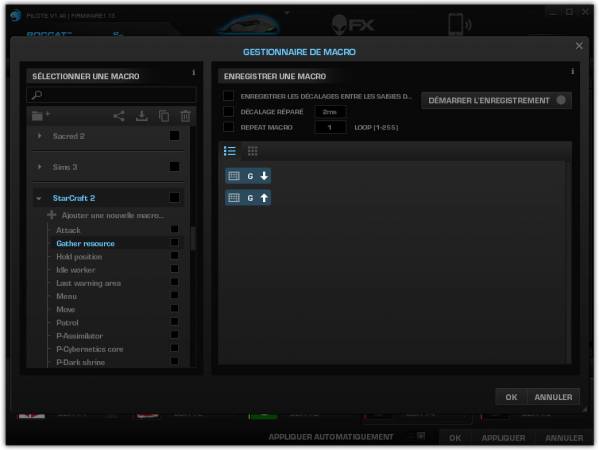Screen dimensions: 599x450
Task: Select the Idle worker macro
Action: click(x=75, y=270)
